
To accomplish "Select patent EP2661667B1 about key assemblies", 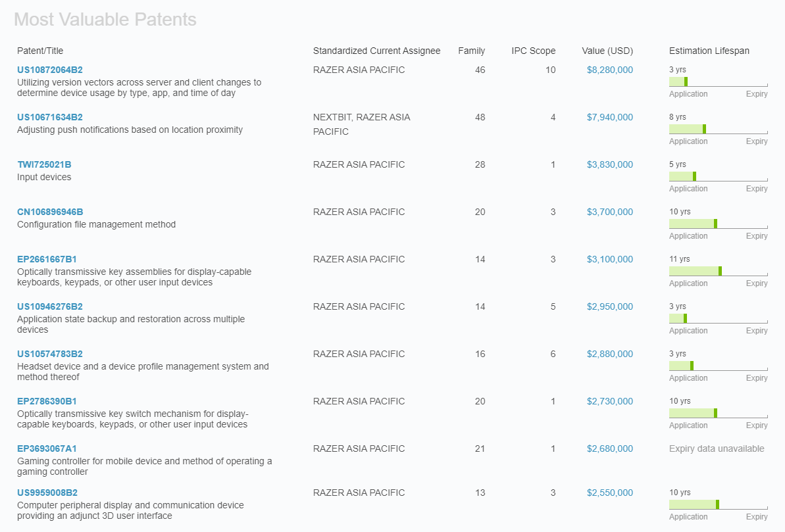I will pyautogui.click(x=45, y=258).
